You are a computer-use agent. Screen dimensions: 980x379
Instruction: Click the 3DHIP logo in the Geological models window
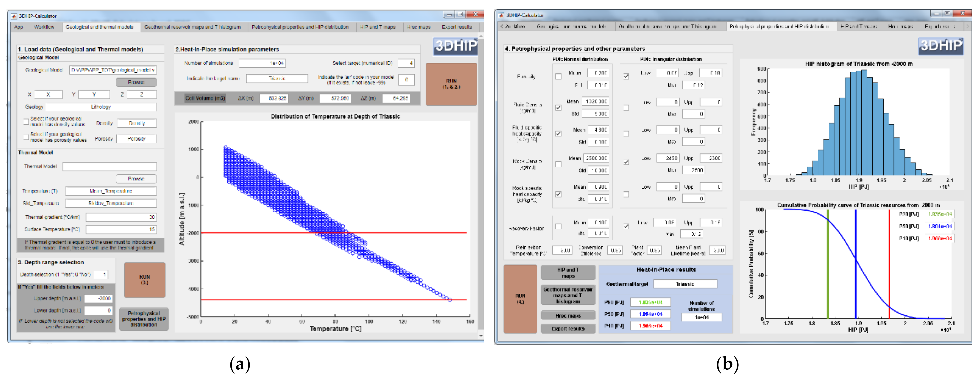point(455,46)
